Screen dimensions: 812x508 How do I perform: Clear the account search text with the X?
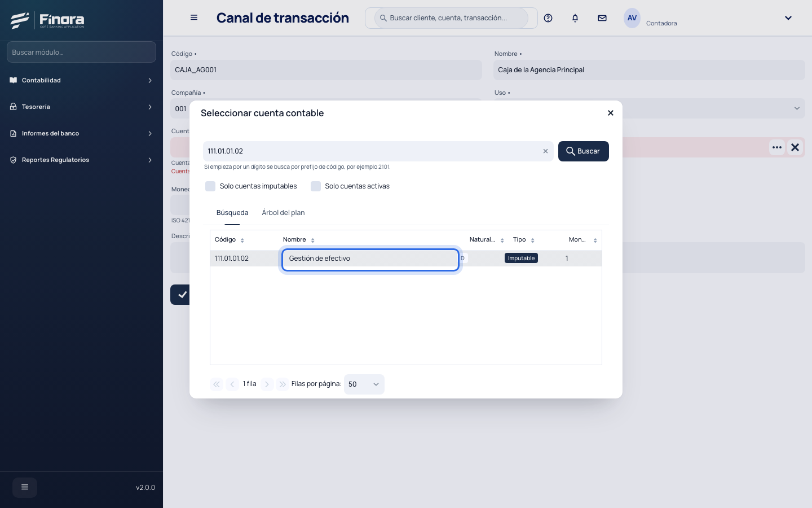(x=545, y=151)
